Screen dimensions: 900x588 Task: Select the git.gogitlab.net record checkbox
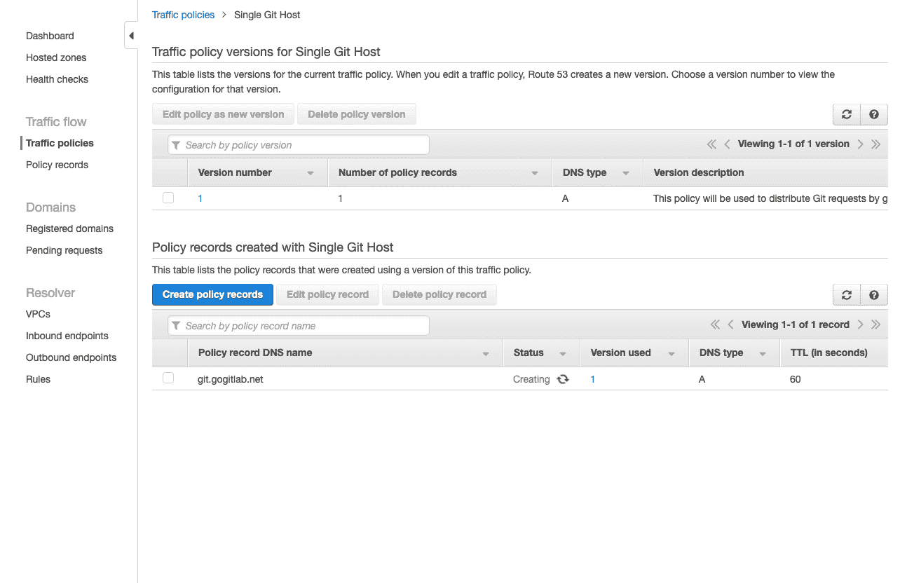coord(168,378)
